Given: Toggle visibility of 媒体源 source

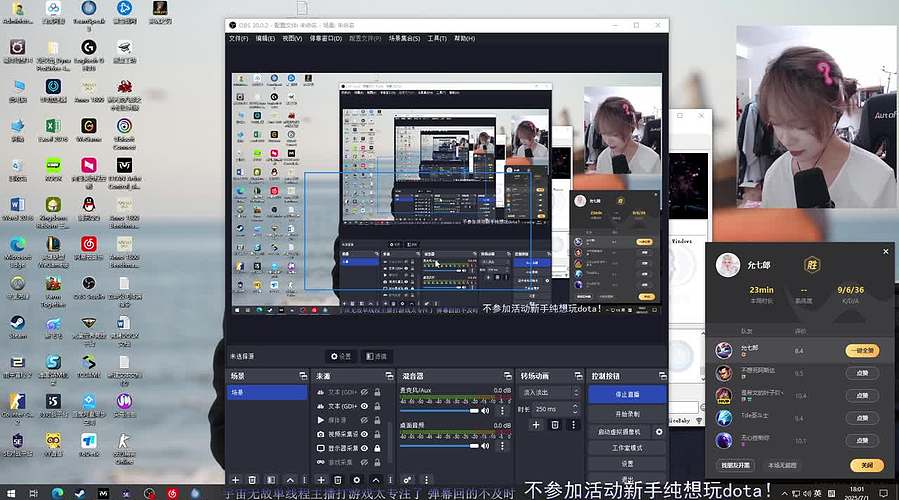Looking at the screenshot, I should [x=364, y=420].
